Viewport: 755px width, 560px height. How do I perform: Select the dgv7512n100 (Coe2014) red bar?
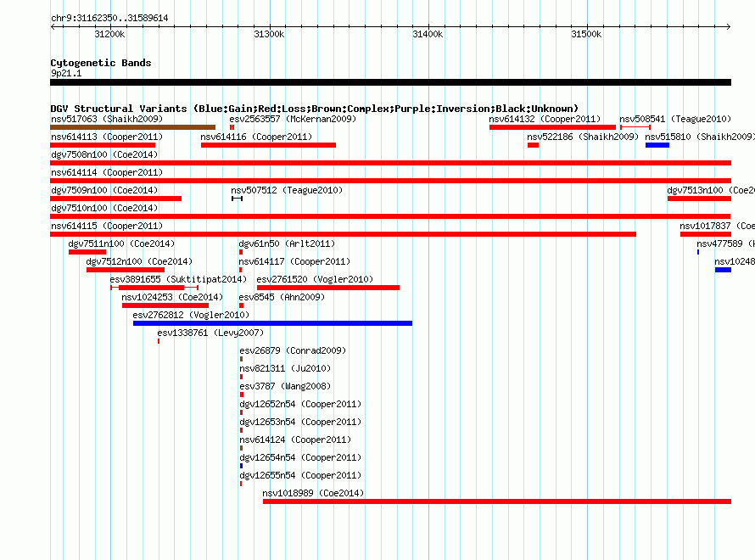click(126, 270)
